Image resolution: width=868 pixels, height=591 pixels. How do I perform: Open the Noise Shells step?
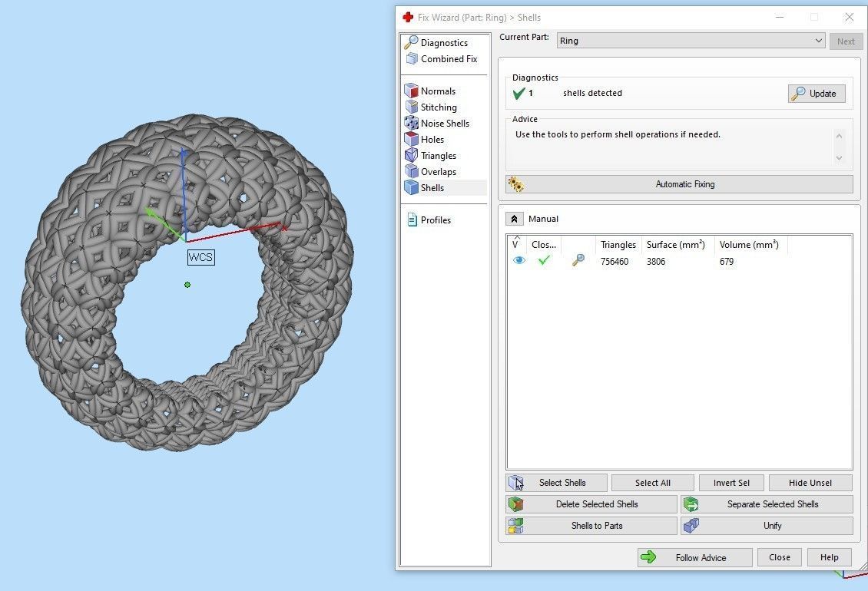(437, 123)
